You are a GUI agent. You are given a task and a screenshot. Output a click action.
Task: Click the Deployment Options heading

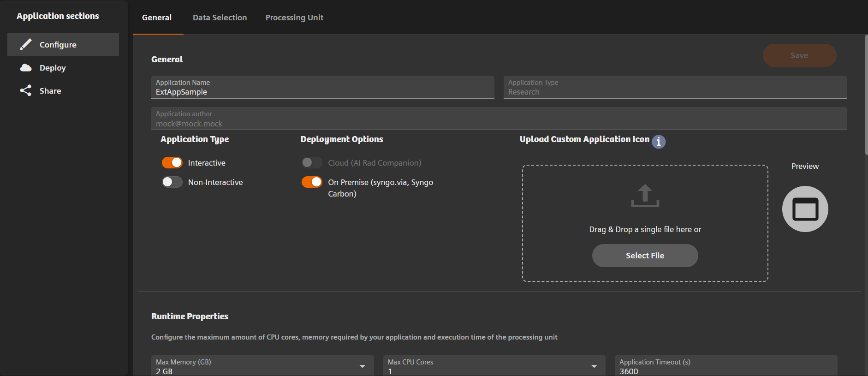click(x=342, y=139)
